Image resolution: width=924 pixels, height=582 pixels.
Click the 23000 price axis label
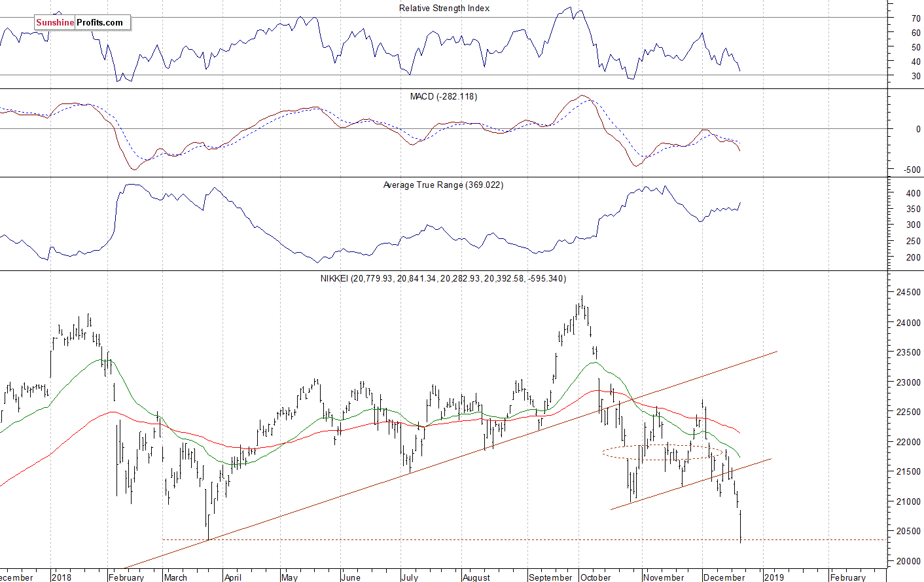coord(908,382)
